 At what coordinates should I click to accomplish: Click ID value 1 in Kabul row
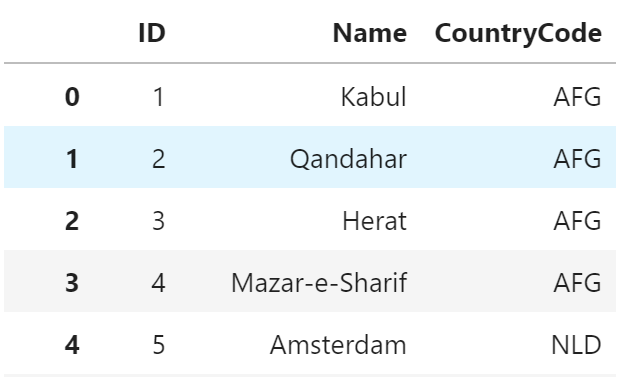(158, 97)
